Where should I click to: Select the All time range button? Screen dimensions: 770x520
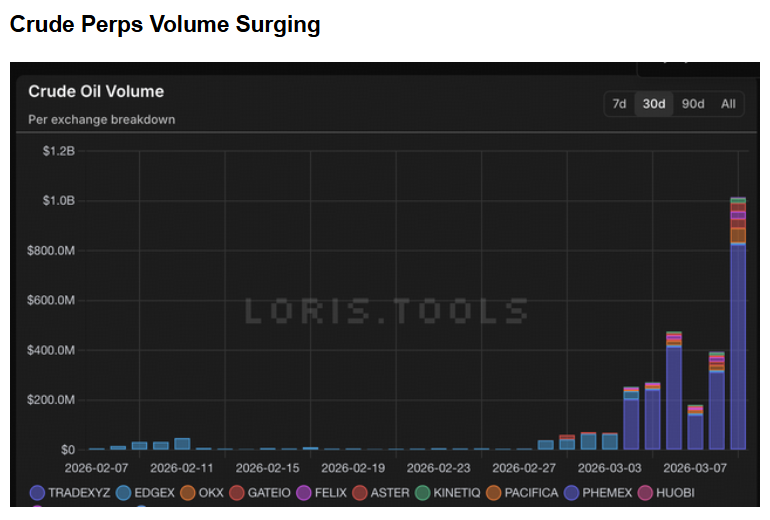coord(728,104)
